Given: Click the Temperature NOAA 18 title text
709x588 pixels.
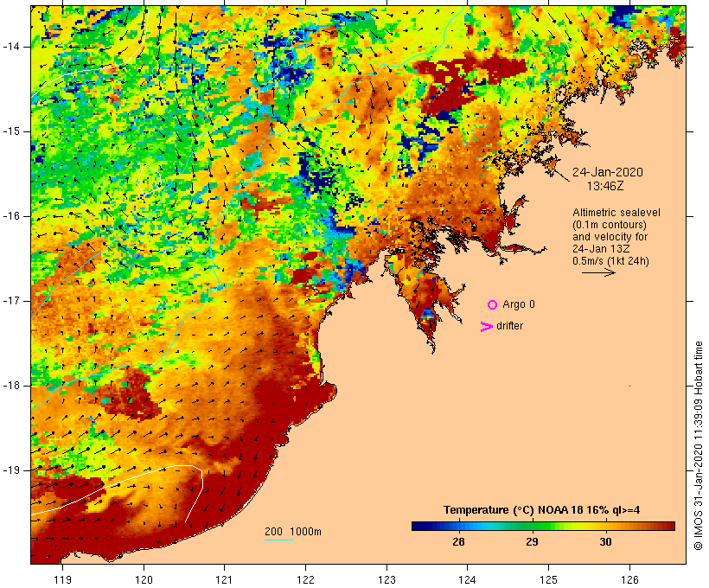Looking at the screenshot, I should tap(542, 510).
